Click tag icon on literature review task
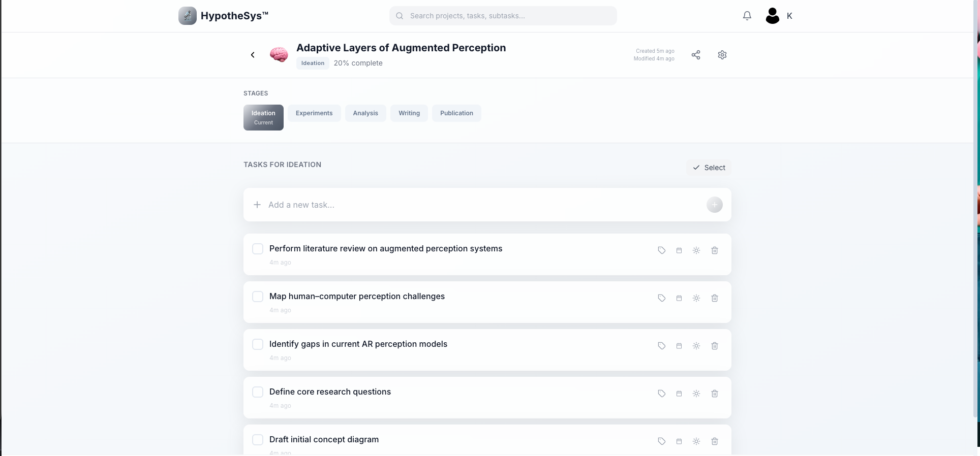 point(661,250)
